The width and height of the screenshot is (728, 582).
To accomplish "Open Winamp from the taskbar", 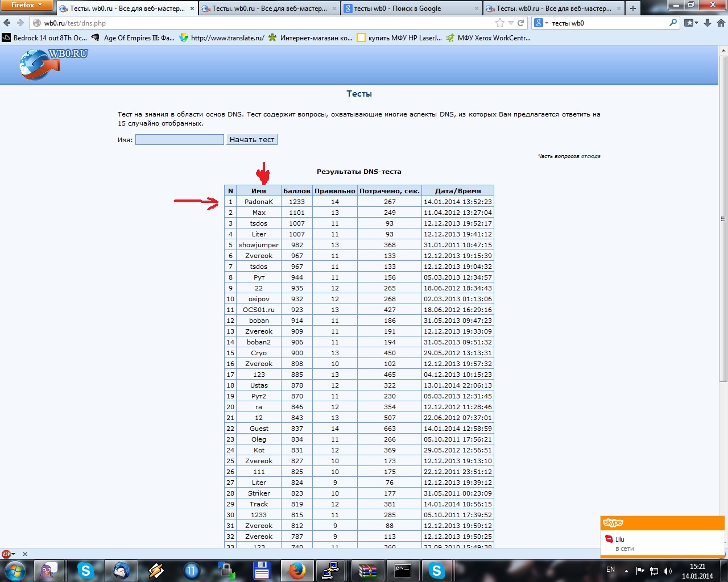I will (x=156, y=570).
